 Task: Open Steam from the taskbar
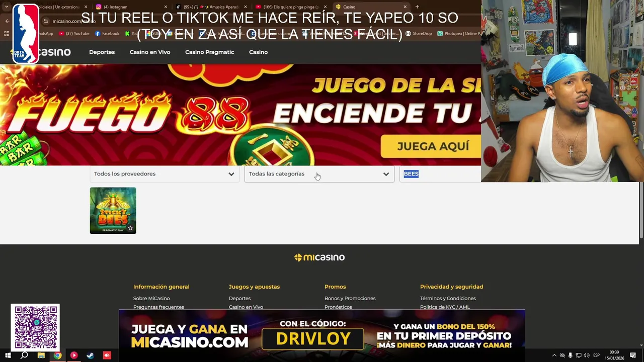point(91,355)
